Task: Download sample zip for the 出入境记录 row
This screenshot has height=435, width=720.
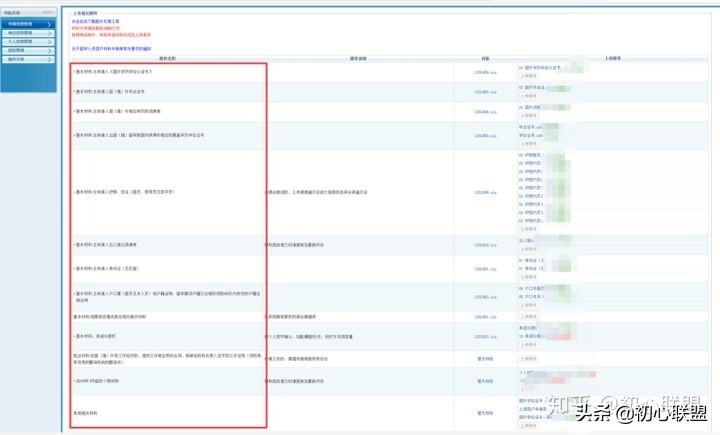Action: point(485,245)
